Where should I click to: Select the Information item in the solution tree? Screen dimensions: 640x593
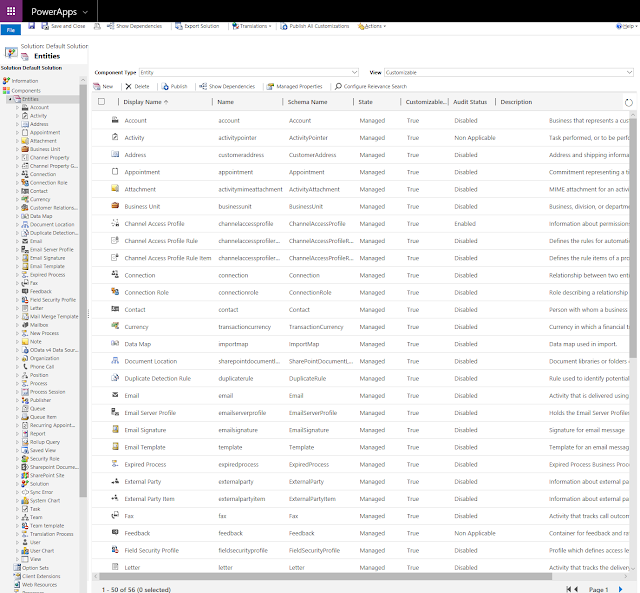24,81
